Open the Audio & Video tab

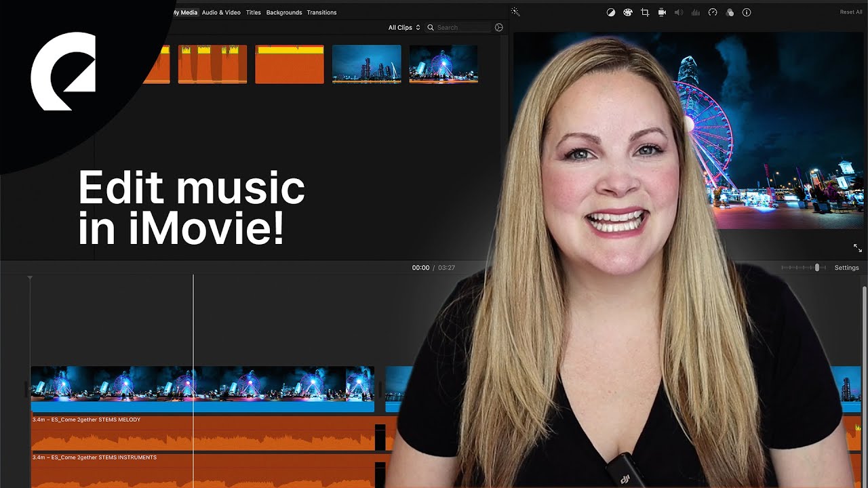click(221, 12)
